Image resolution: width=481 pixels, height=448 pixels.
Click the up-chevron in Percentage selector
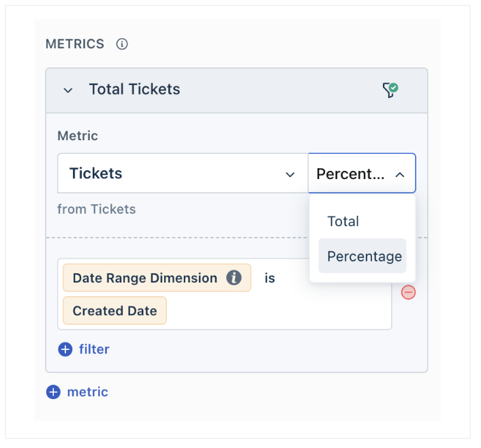point(400,174)
